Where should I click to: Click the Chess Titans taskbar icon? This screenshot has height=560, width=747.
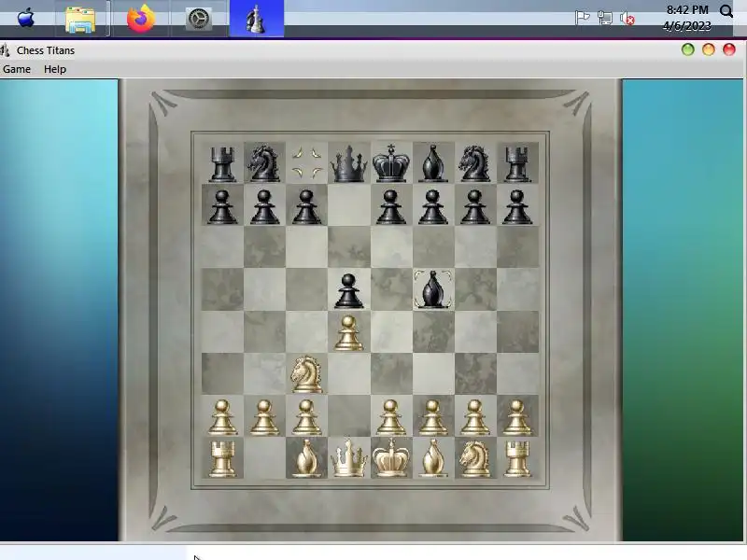[x=256, y=19]
